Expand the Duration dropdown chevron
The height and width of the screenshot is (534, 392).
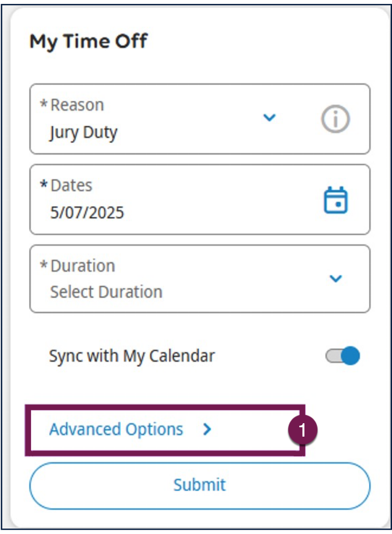tap(335, 278)
